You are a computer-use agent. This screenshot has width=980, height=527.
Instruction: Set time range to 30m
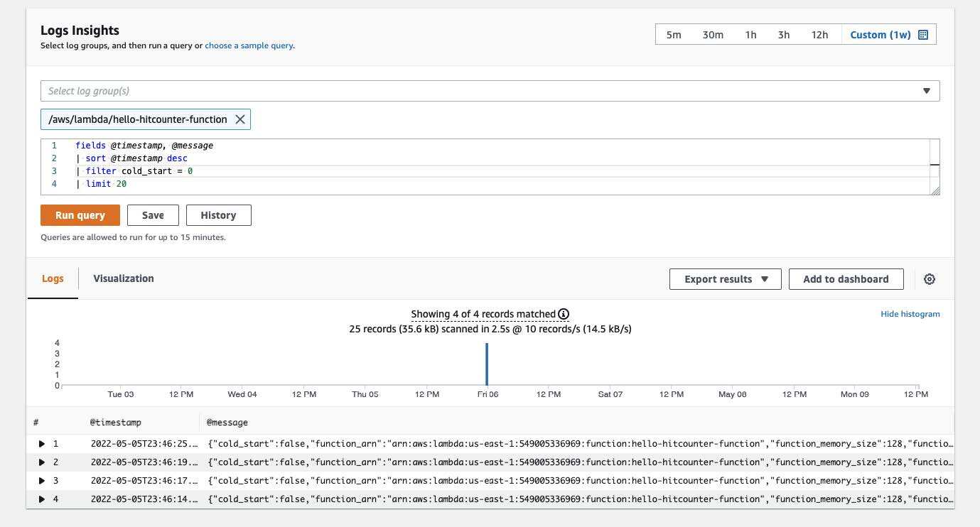[713, 35]
